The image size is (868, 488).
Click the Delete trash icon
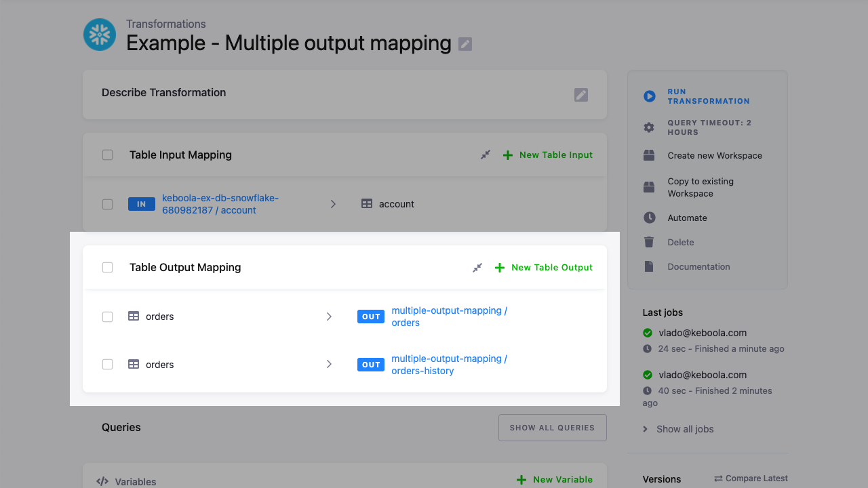[x=648, y=242]
